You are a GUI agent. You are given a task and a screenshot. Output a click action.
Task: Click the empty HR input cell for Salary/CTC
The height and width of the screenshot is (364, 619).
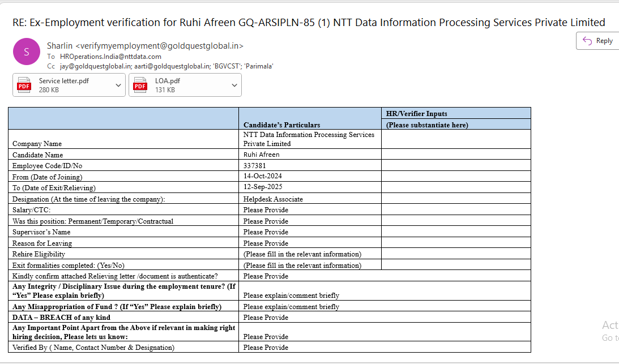pos(456,209)
